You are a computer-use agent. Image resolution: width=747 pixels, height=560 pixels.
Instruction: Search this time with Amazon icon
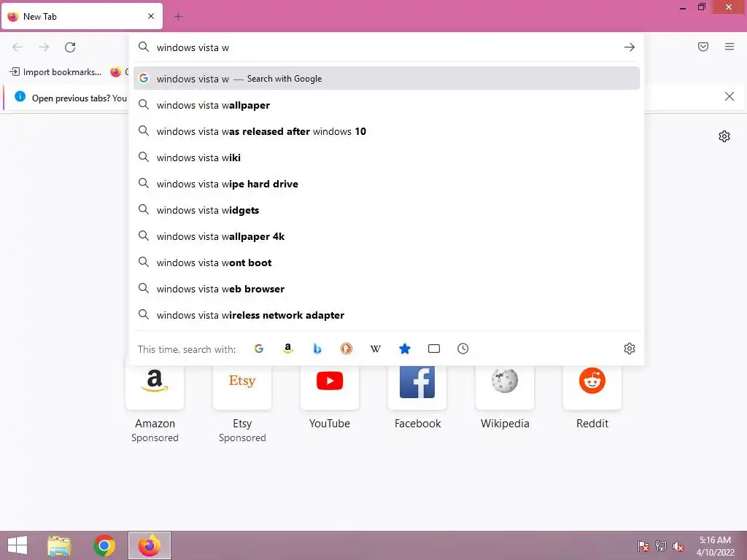click(287, 349)
